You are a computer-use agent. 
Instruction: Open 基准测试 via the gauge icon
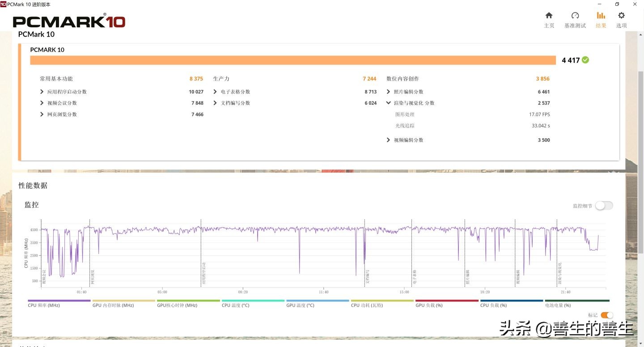pos(574,18)
